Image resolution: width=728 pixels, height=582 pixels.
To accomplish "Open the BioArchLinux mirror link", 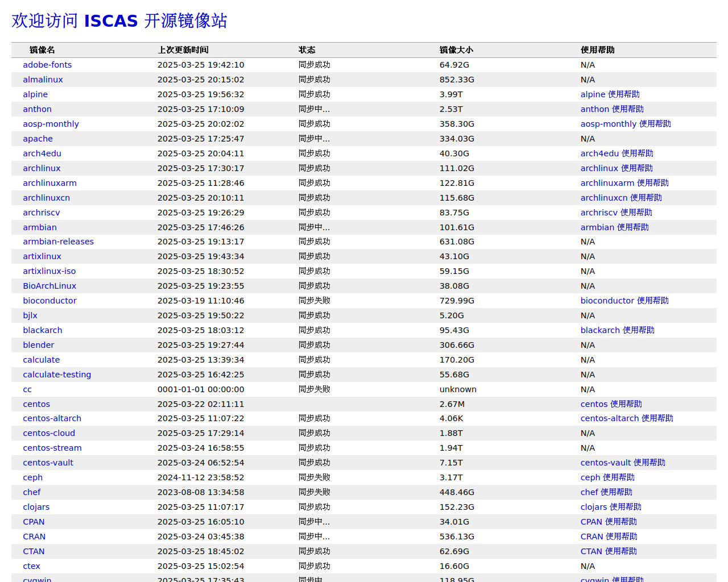I will point(49,286).
